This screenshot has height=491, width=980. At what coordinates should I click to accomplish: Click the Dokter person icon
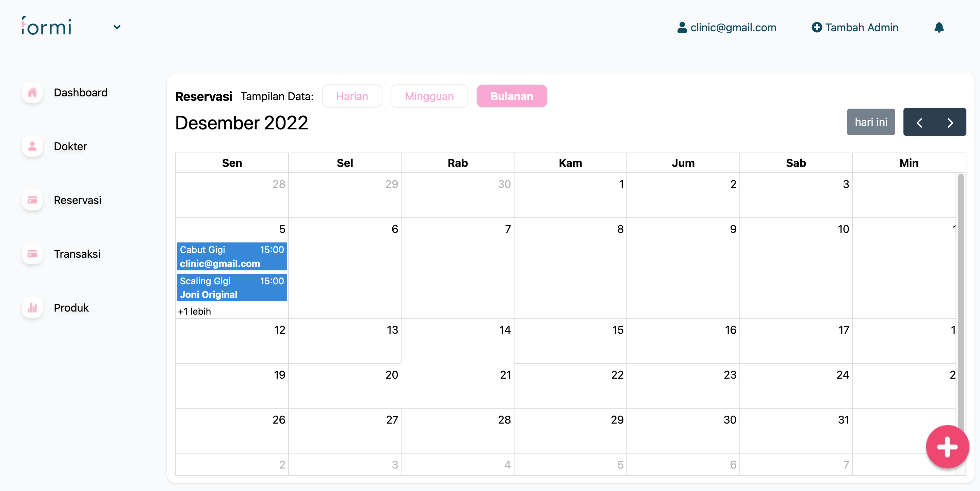pyautogui.click(x=32, y=146)
